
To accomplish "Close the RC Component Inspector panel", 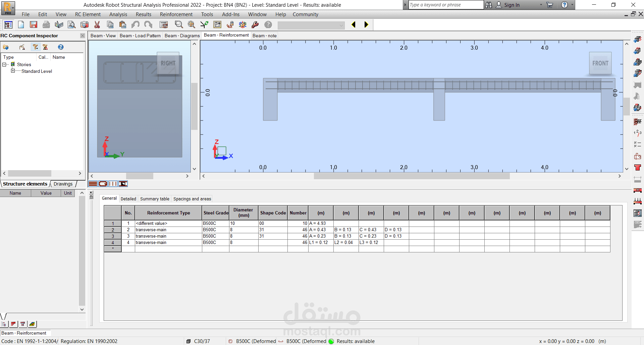I will tap(83, 36).
